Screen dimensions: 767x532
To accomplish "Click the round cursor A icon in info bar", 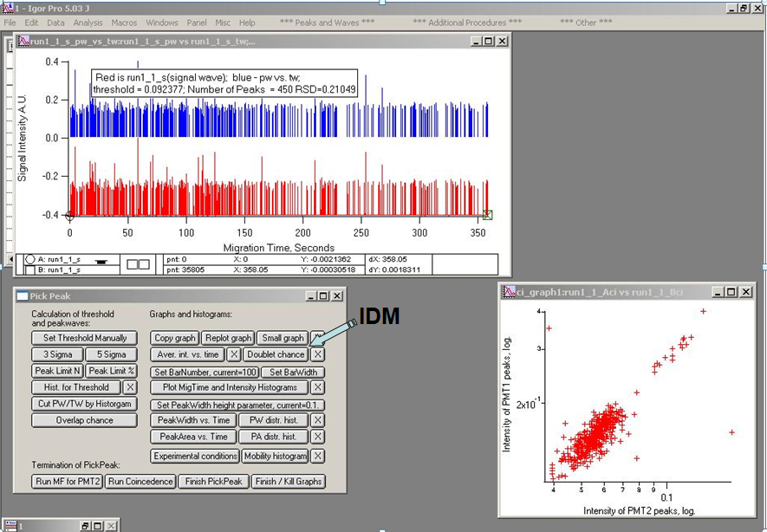I will pos(29,260).
